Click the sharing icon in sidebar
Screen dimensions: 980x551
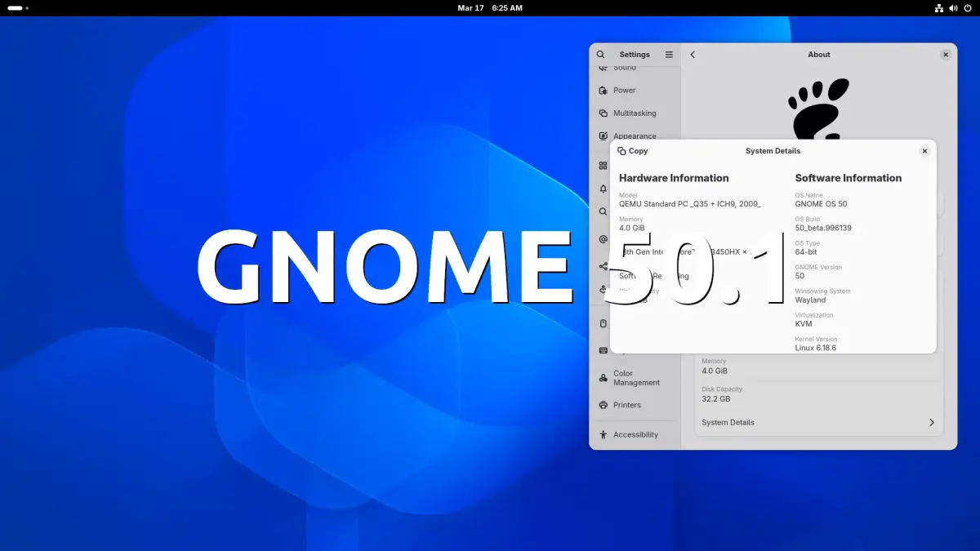(x=604, y=266)
